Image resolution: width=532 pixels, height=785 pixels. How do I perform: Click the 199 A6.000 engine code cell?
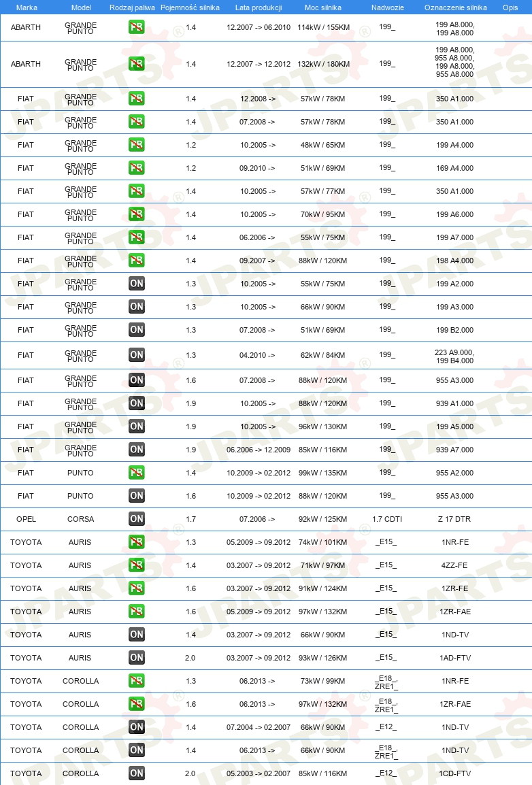click(454, 214)
